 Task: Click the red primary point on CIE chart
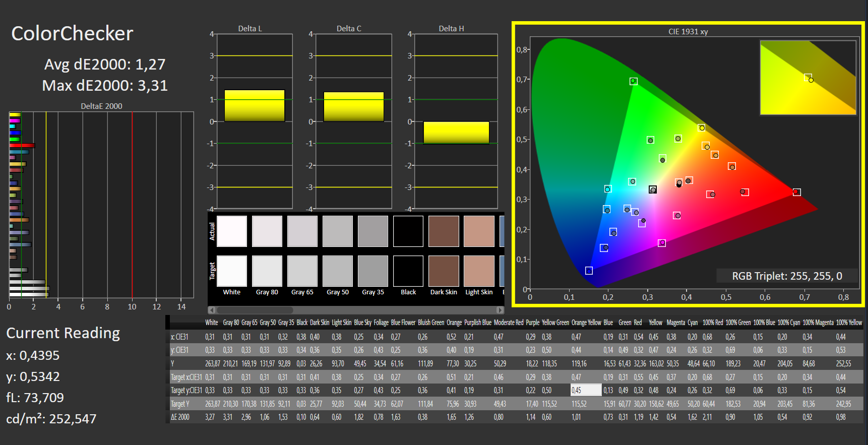pyautogui.click(x=796, y=192)
